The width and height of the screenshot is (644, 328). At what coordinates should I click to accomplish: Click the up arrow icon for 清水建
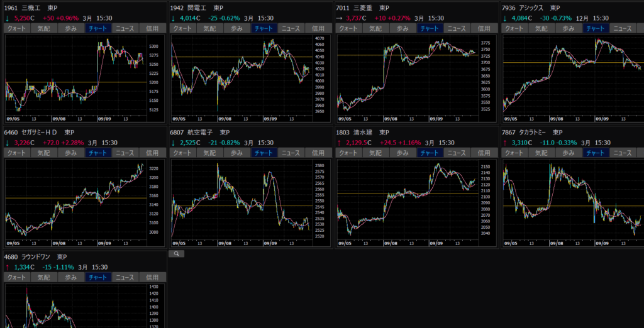click(x=339, y=143)
